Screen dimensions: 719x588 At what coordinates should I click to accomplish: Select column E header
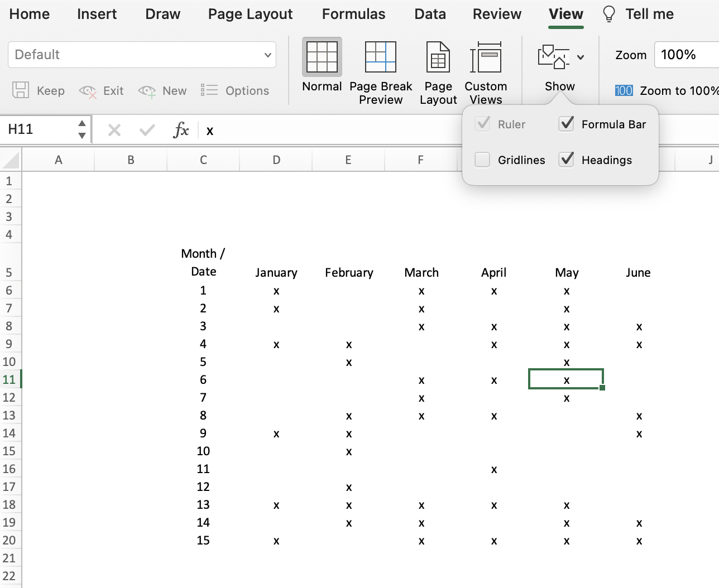point(348,160)
